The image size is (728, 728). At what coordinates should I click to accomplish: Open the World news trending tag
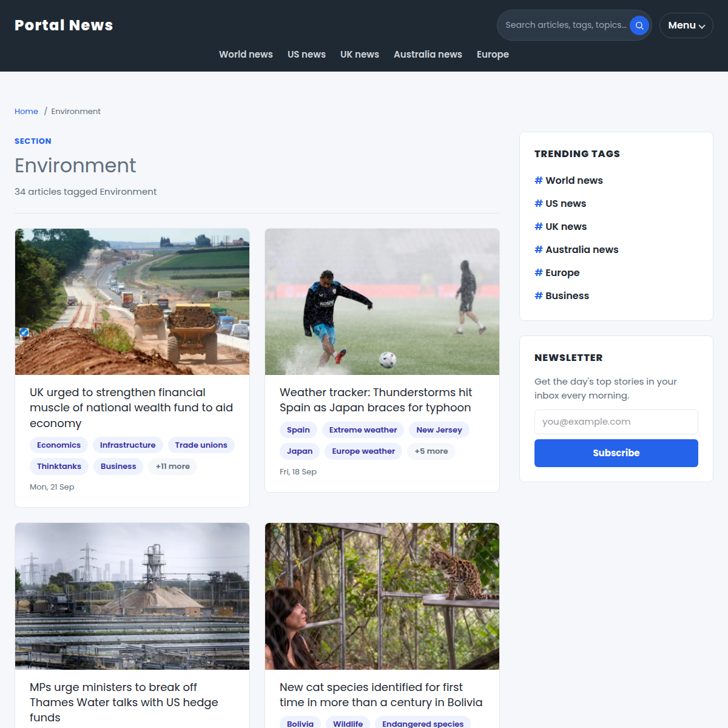tap(568, 180)
